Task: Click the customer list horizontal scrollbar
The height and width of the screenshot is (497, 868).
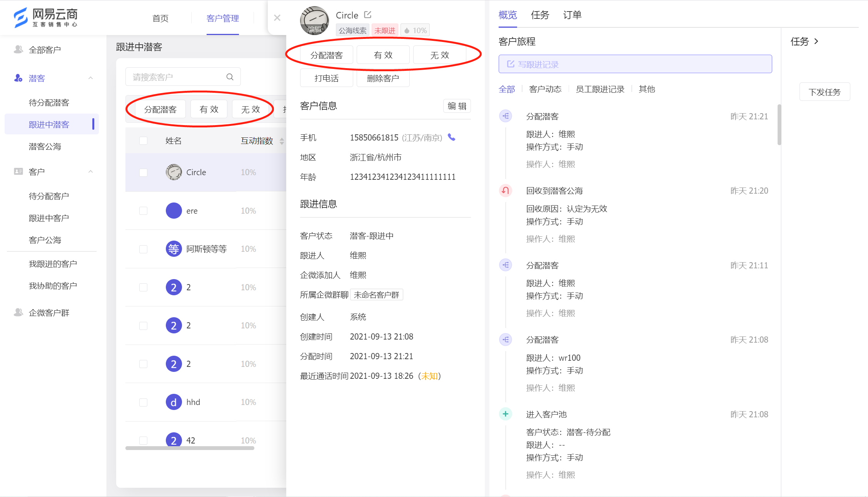Action: tap(190, 448)
